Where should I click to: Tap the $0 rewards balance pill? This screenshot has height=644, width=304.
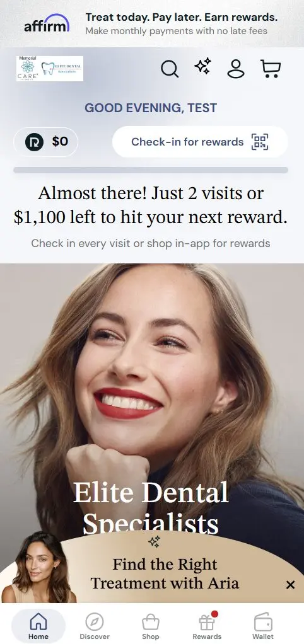45,142
